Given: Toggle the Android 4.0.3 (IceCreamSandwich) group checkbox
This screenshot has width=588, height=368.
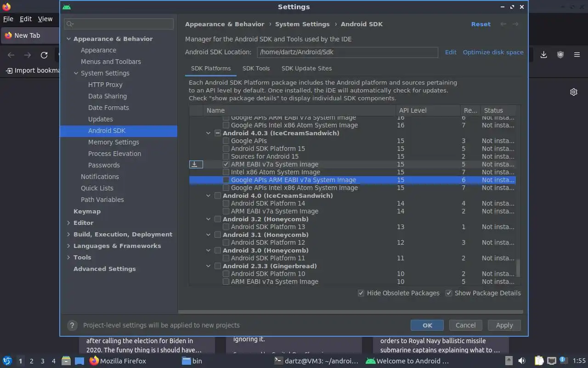Looking at the screenshot, I should [x=218, y=133].
